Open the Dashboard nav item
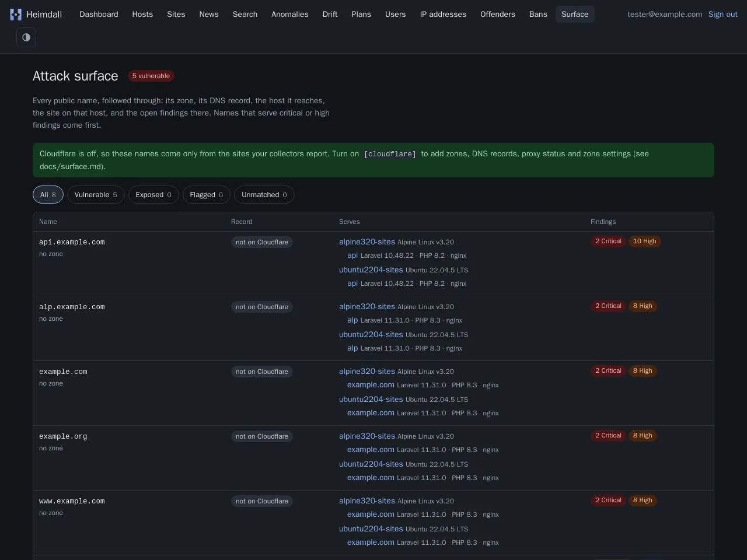 (99, 14)
